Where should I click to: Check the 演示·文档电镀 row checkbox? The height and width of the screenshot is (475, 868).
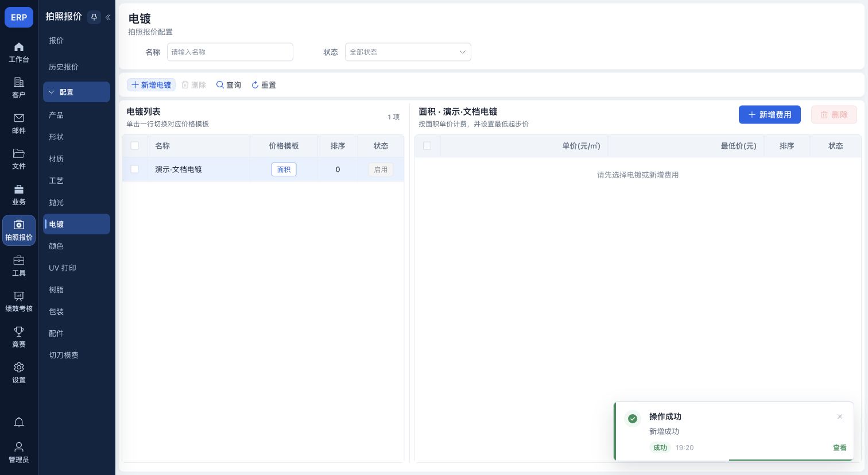(135, 169)
